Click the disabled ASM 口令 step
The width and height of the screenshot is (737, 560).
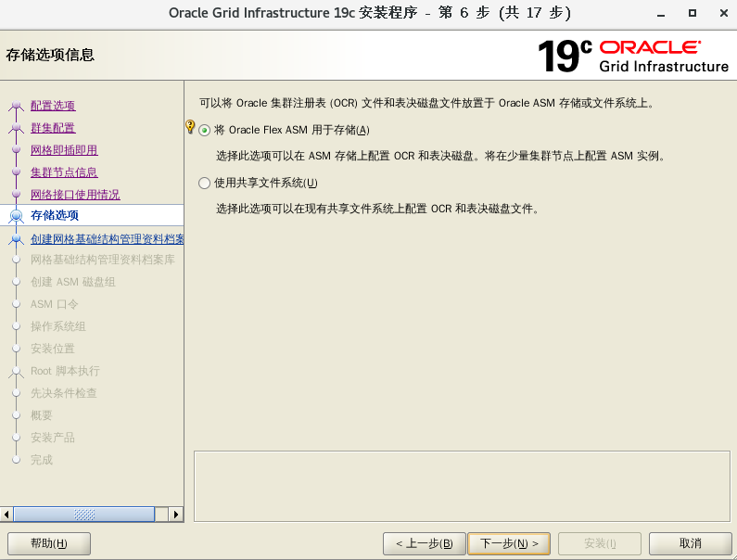55,304
